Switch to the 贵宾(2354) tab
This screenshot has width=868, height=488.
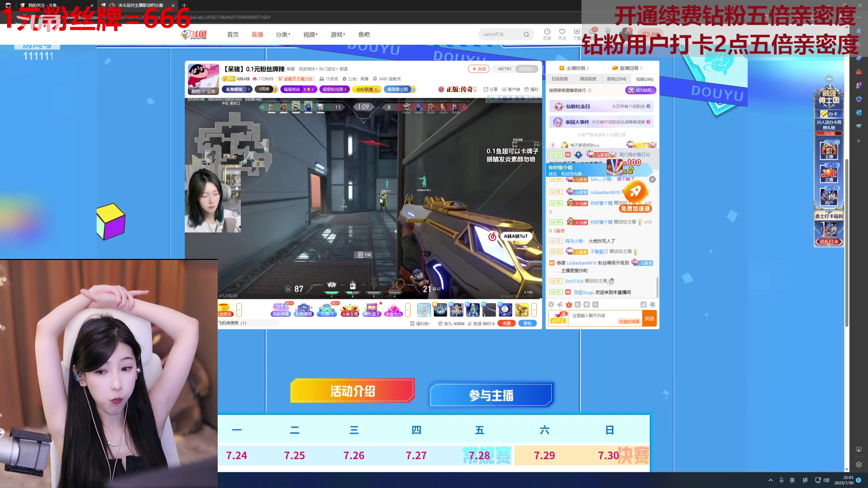pos(616,79)
